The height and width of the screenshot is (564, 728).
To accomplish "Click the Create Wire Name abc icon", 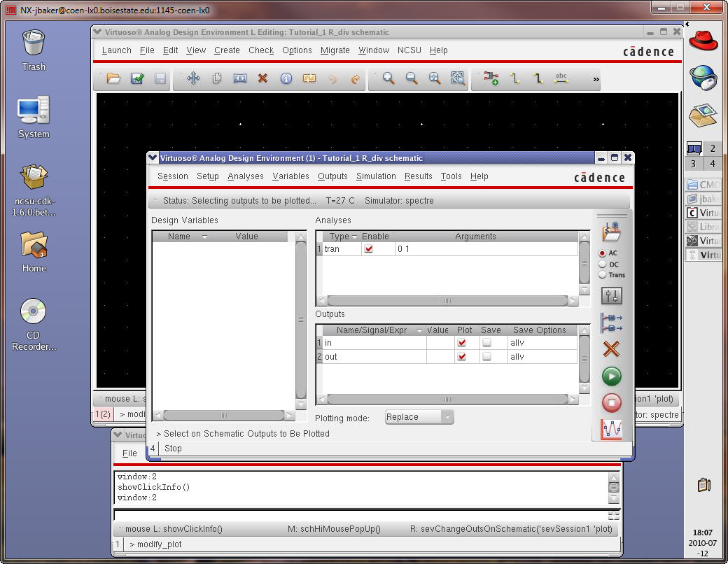I will [561, 78].
